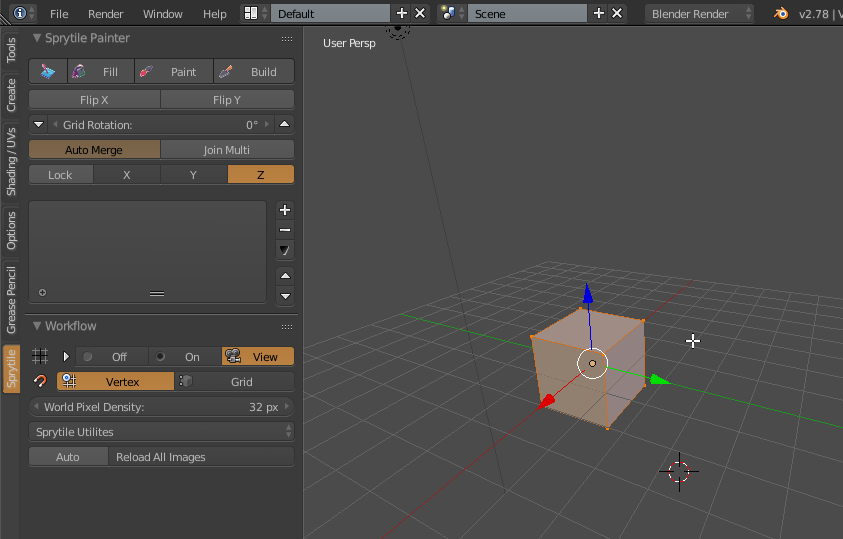Open screen layout browse icon
The image size is (843, 539).
click(x=255, y=13)
